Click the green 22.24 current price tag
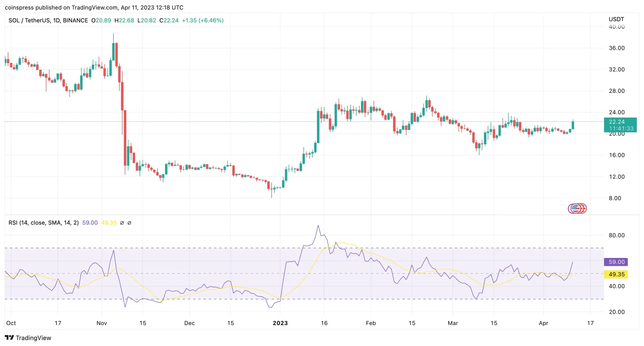Viewport: 644px width, 346px height. [x=617, y=122]
